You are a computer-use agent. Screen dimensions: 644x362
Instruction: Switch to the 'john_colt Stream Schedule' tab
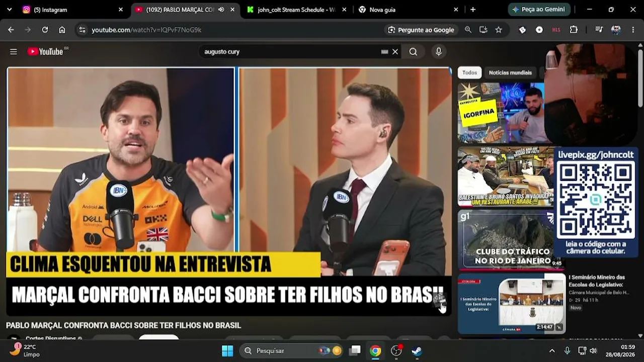[x=297, y=10]
